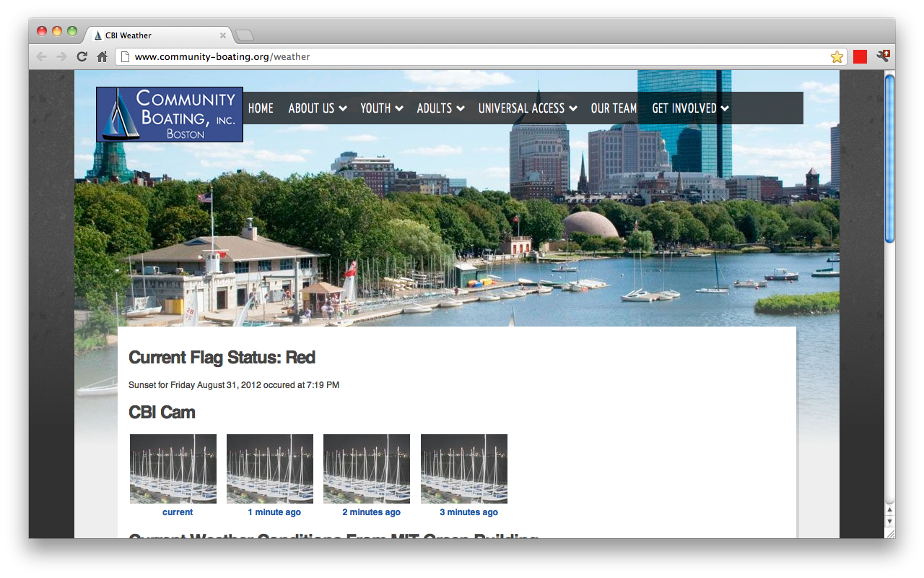
Task: Open the 1 minute ago cam thumbnail
Action: [270, 469]
